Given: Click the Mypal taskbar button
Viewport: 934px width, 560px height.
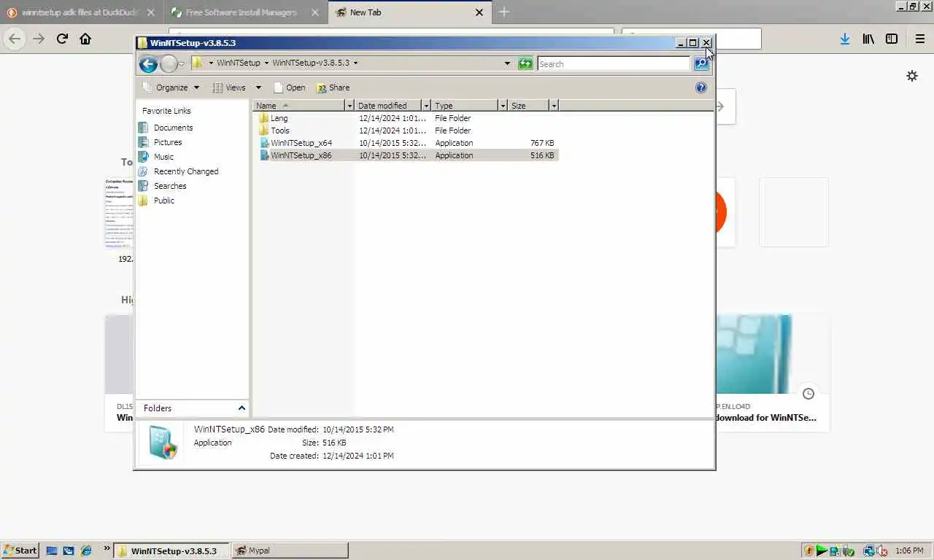Looking at the screenshot, I should click(x=290, y=551).
